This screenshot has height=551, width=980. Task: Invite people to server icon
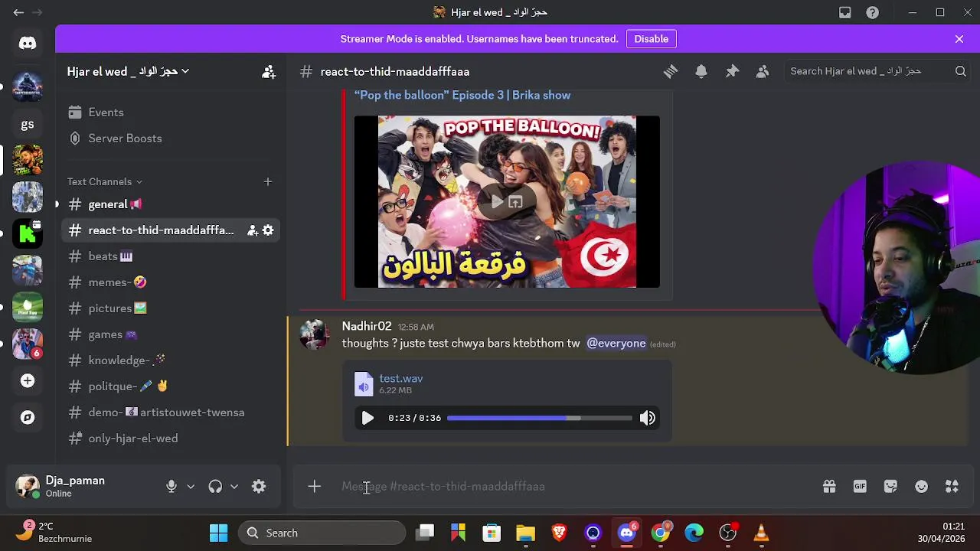[x=269, y=71]
